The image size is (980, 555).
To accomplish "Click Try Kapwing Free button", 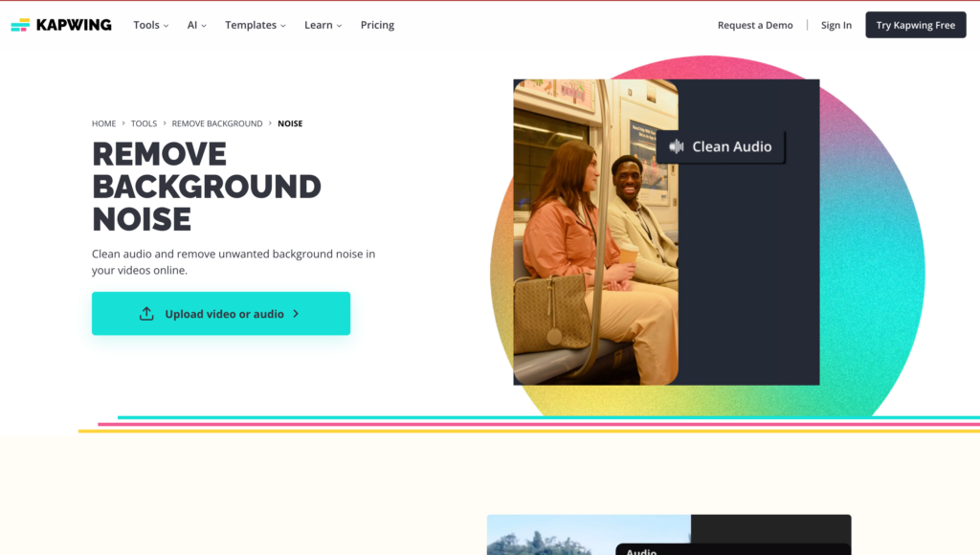I will [916, 25].
